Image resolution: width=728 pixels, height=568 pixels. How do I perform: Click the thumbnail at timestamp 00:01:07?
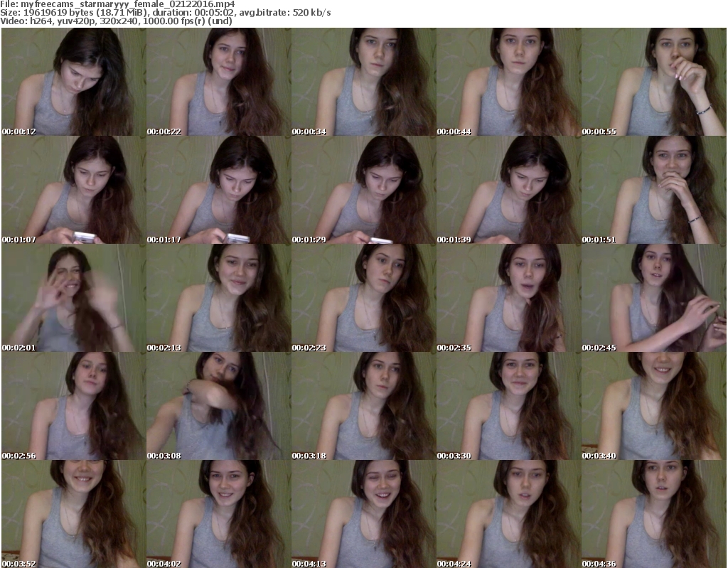pyautogui.click(x=73, y=191)
